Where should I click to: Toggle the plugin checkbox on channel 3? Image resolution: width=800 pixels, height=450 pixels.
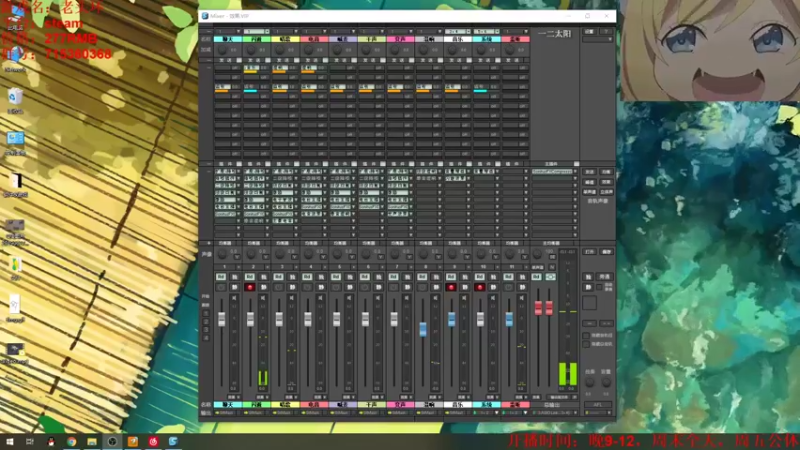[296, 164]
